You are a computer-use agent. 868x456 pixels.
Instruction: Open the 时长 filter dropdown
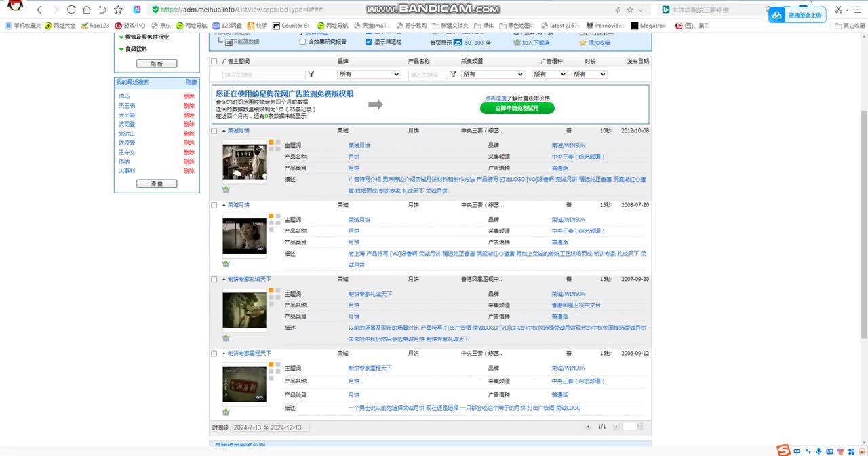pos(589,74)
